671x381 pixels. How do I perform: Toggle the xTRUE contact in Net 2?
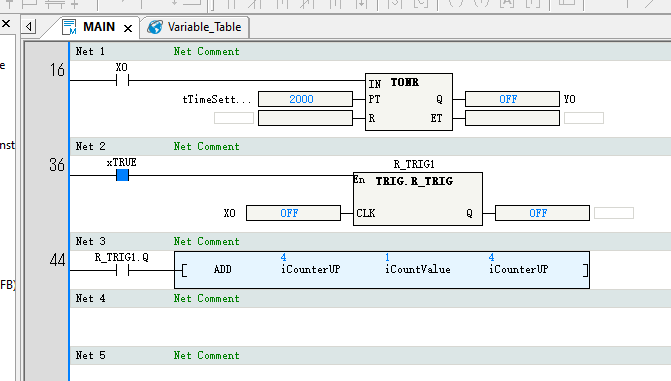(122, 175)
